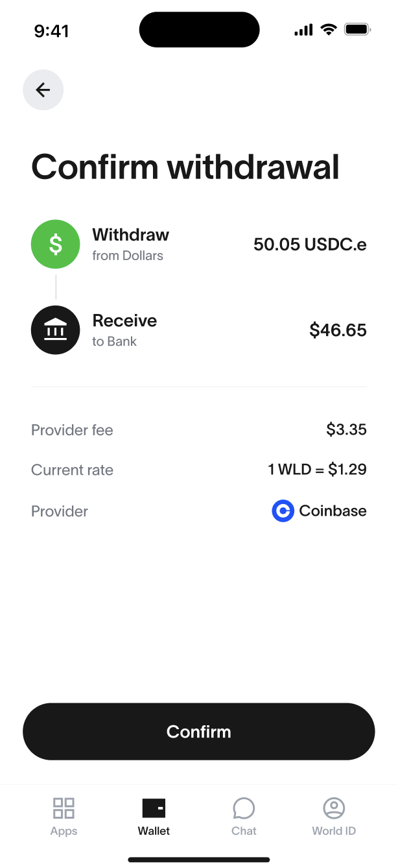Click the $3.35 provider fee value
Screen dimensions: 398x868
click(346, 429)
